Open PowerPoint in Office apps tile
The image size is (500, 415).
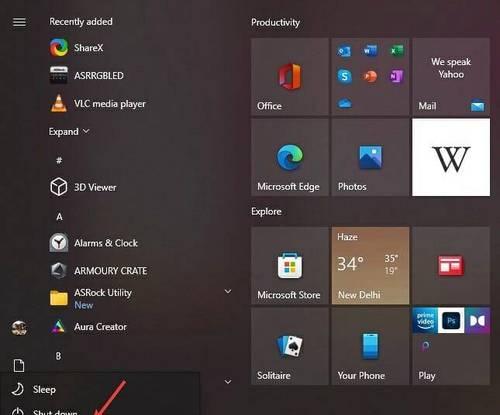370,77
